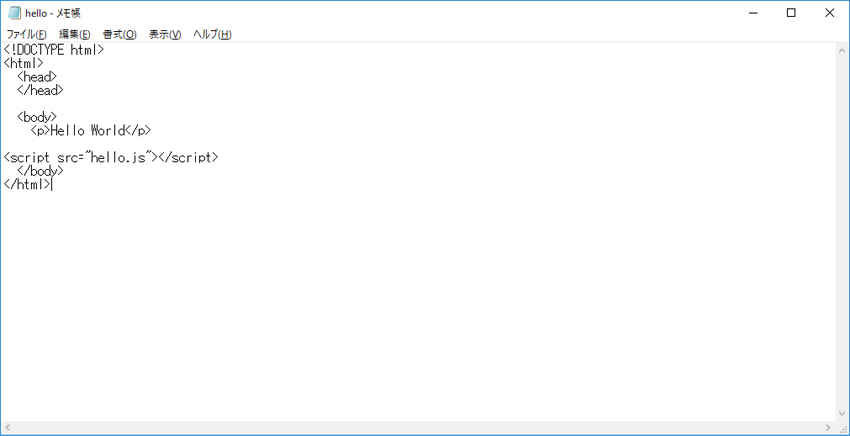Click the horizontal scrollbar right arrow
The image size is (850, 436).
(x=828, y=428)
